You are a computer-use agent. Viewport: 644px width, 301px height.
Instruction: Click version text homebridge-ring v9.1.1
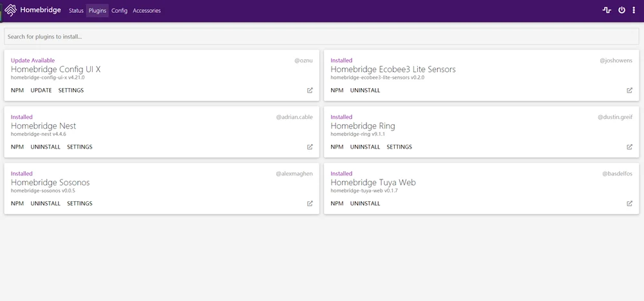[357, 134]
